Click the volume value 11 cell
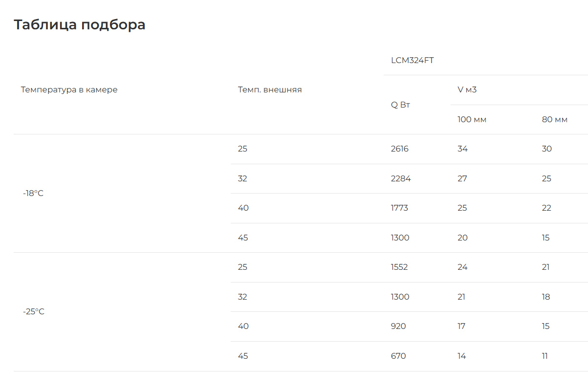This screenshot has width=588, height=392. pyautogui.click(x=545, y=356)
